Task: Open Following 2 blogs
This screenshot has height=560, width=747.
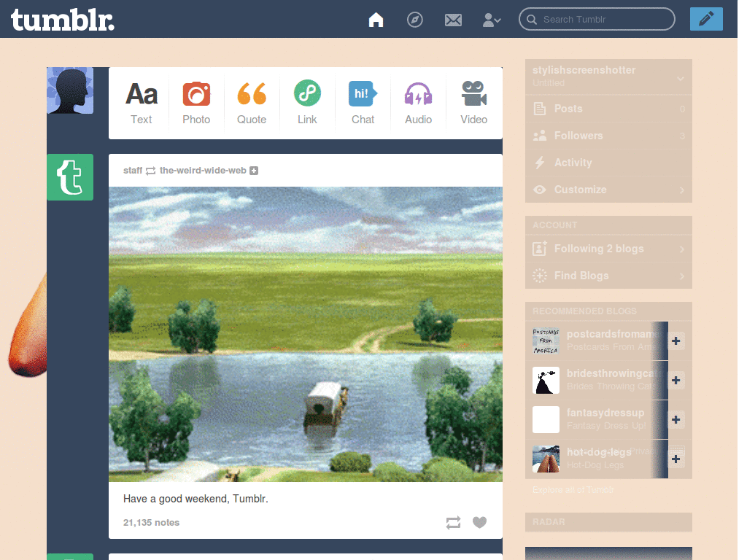Action: tap(608, 249)
